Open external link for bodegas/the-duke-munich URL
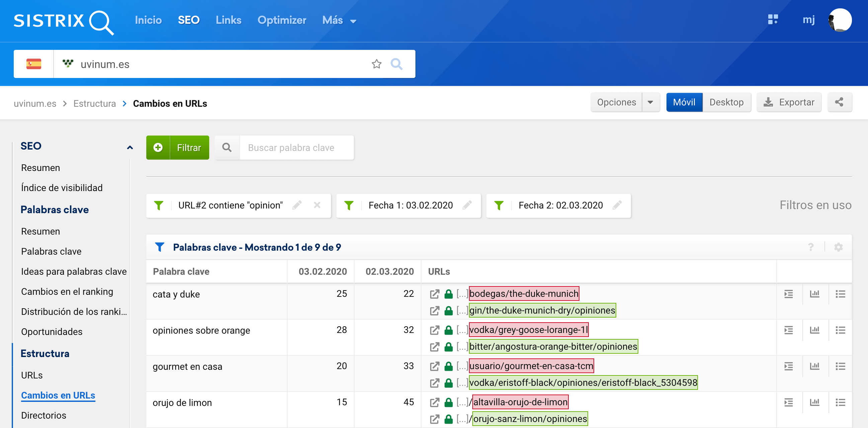Image resolution: width=868 pixels, height=428 pixels. 435,294
